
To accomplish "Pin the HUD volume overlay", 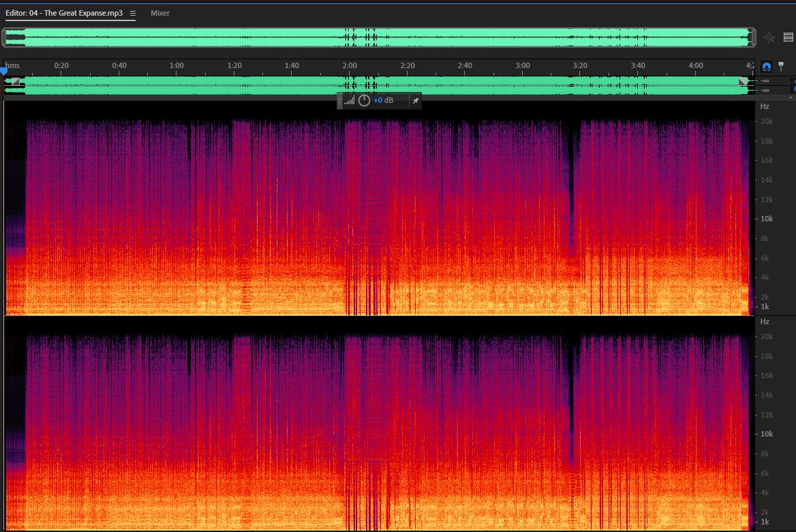I will pyautogui.click(x=415, y=101).
